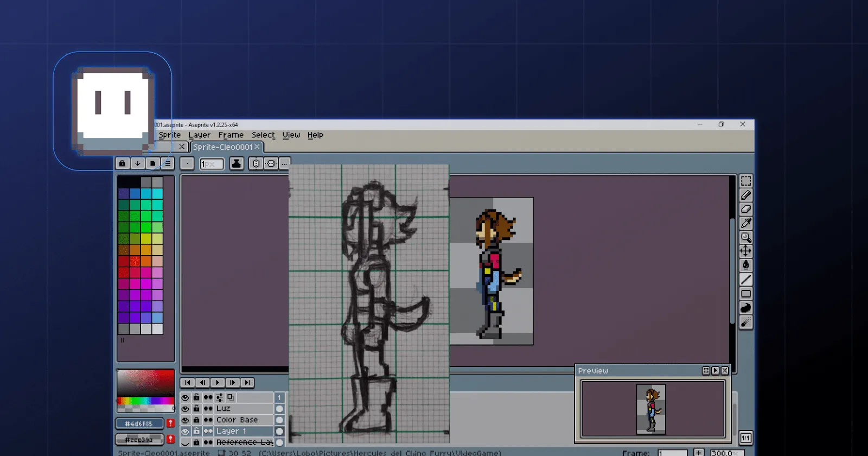Open the Select menu
The image size is (868, 456).
[x=263, y=135]
